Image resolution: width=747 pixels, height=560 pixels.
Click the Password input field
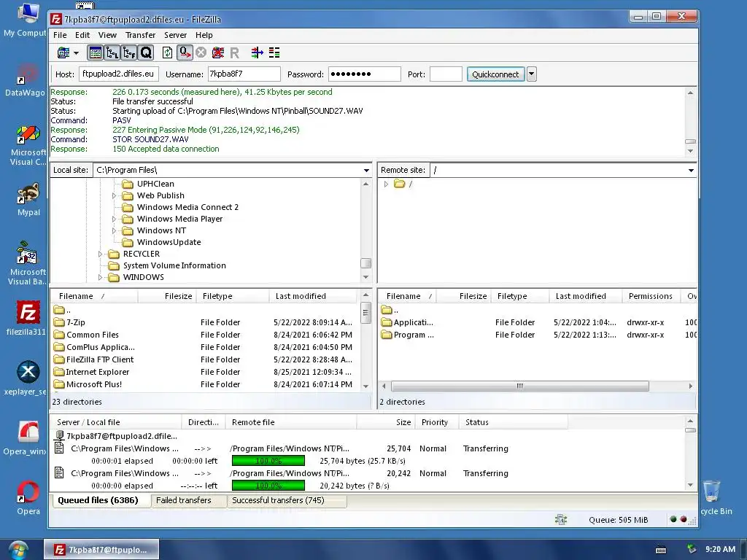pyautogui.click(x=365, y=74)
